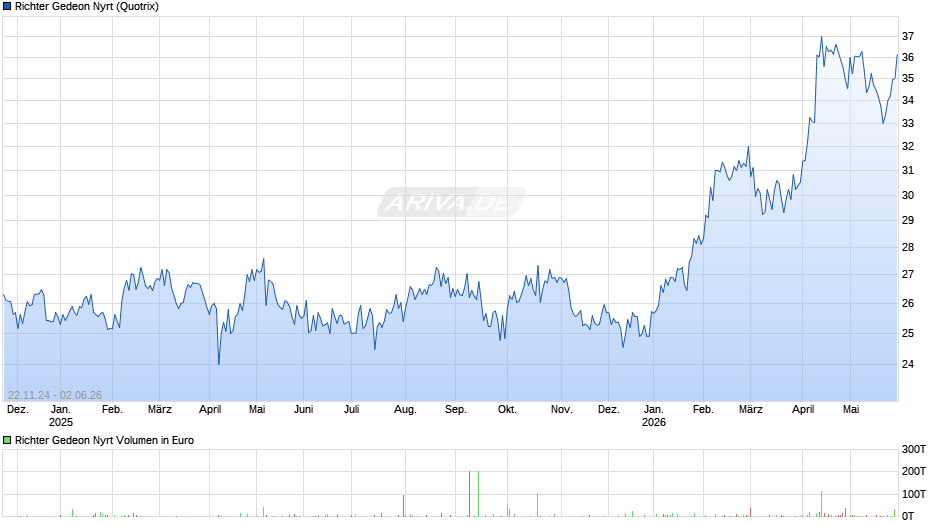Click the price axis value 30
The height and width of the screenshot is (526, 940).
click(x=908, y=196)
